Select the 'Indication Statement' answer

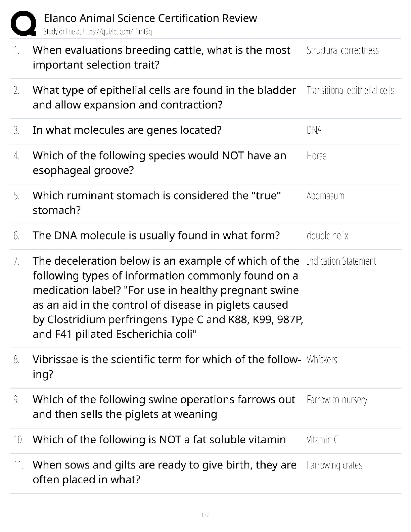[x=341, y=261]
